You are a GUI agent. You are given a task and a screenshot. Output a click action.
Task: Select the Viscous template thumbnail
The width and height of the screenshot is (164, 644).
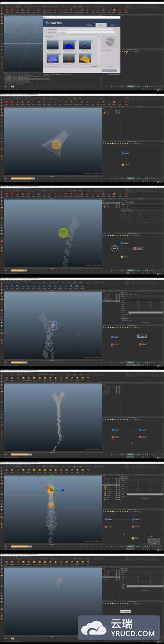pos(85,58)
